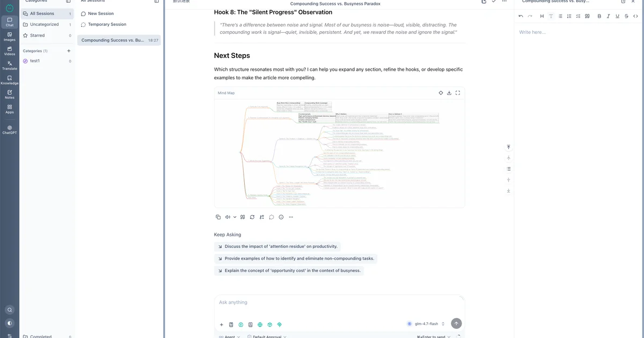Click the dashed circle message icon
Viewport: 644px width, 338px height.
point(272,217)
